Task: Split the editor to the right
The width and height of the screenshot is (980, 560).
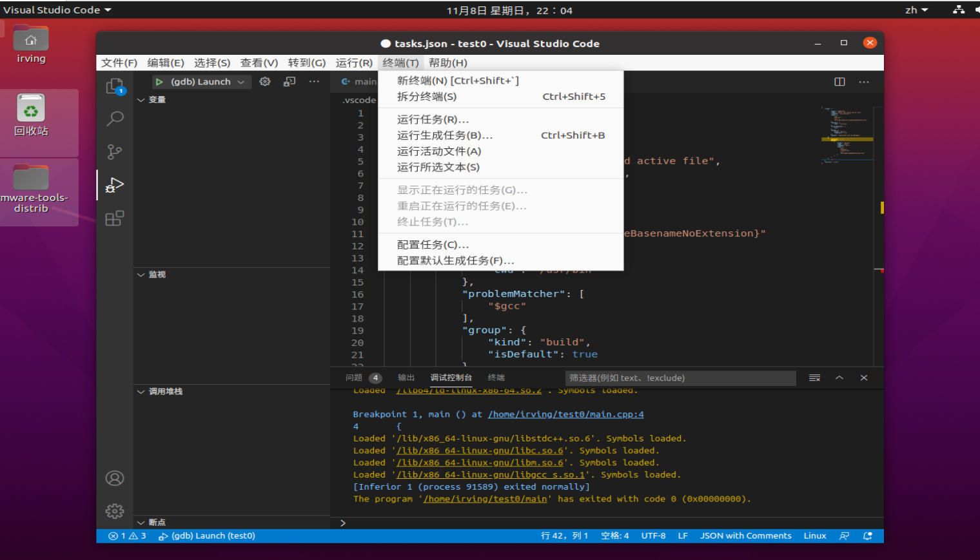Action: click(x=839, y=82)
